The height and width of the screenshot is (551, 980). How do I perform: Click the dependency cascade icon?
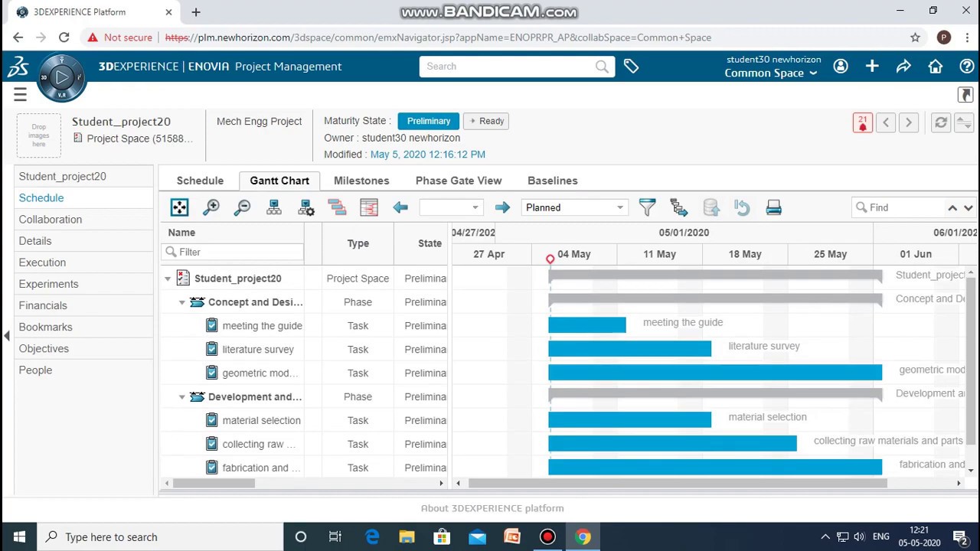pos(679,207)
